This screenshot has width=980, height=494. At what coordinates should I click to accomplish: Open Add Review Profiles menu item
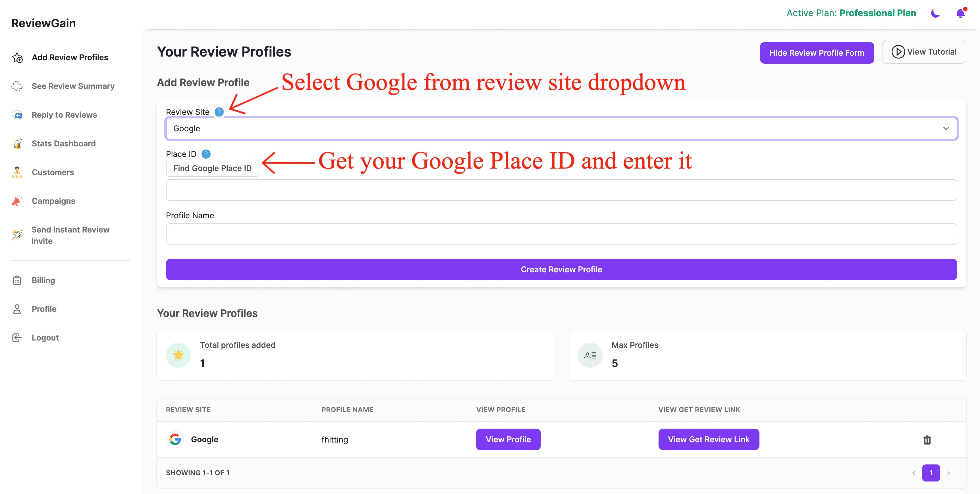pos(70,57)
